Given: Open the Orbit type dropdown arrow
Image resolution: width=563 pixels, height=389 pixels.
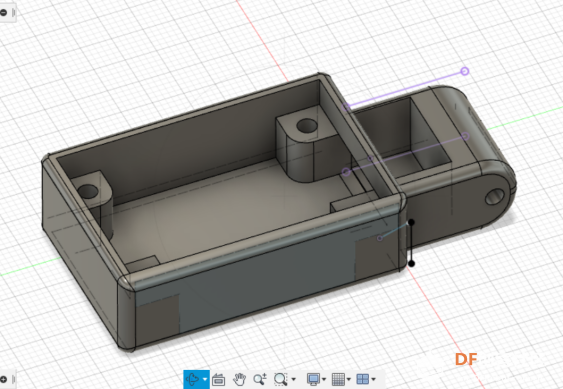Looking at the screenshot, I should click(x=205, y=379).
